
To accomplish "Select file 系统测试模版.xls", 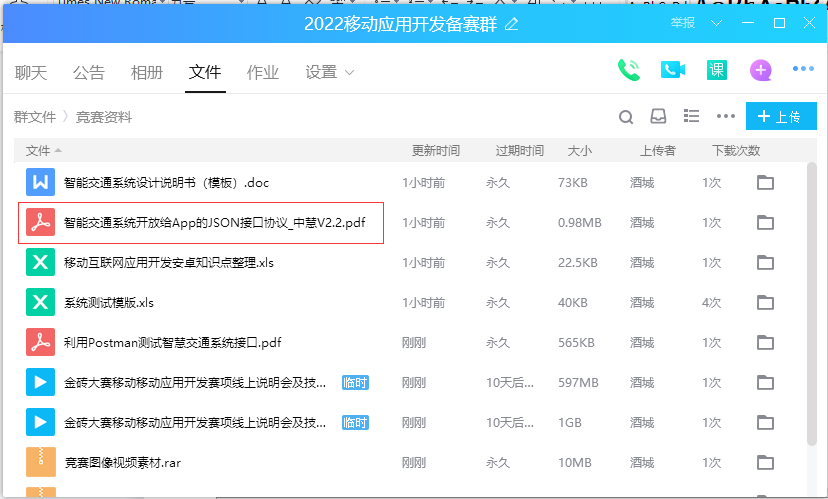I will click(x=109, y=303).
